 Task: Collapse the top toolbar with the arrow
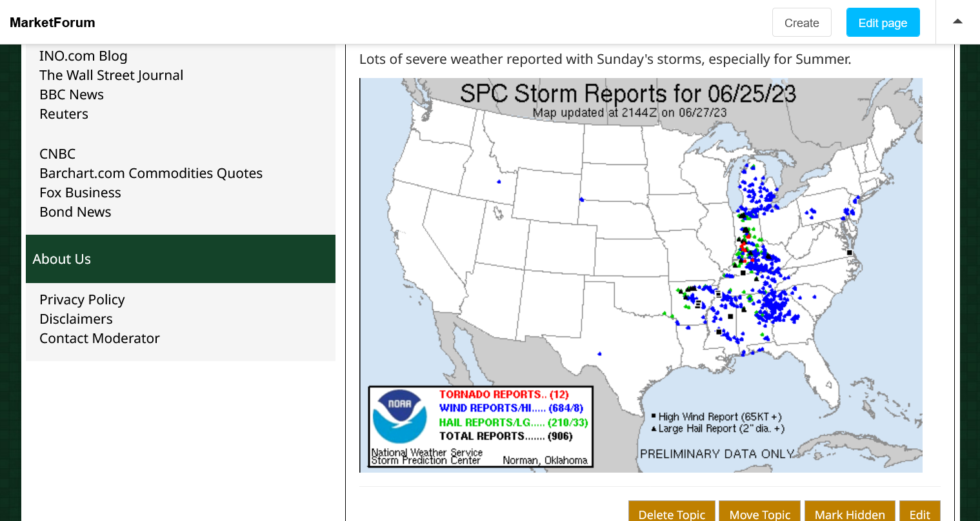pos(958,22)
